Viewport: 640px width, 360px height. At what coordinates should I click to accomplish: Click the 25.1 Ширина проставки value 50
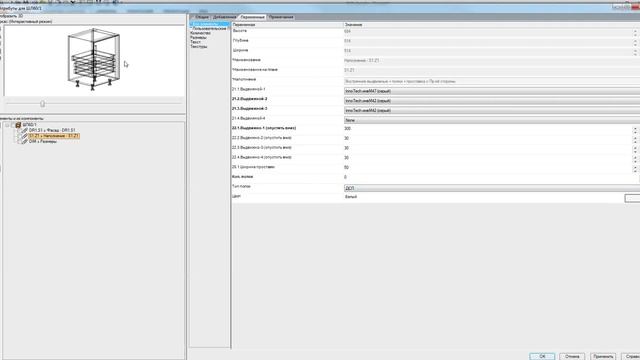488,167
